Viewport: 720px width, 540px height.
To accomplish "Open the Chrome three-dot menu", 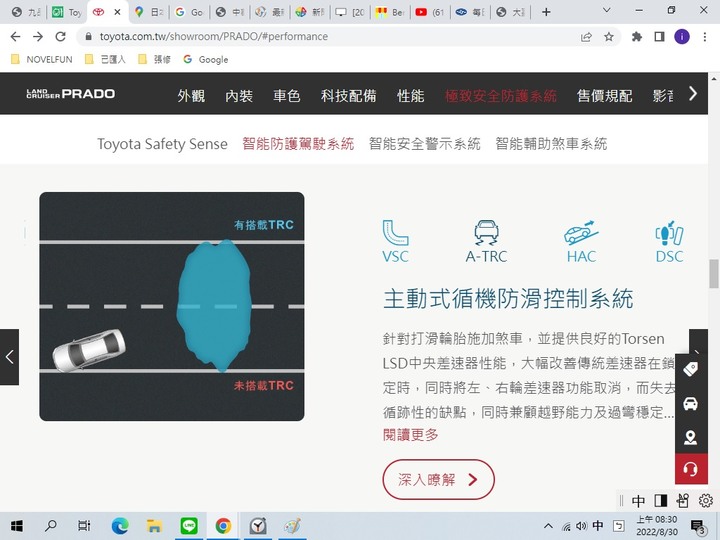I will 705,37.
